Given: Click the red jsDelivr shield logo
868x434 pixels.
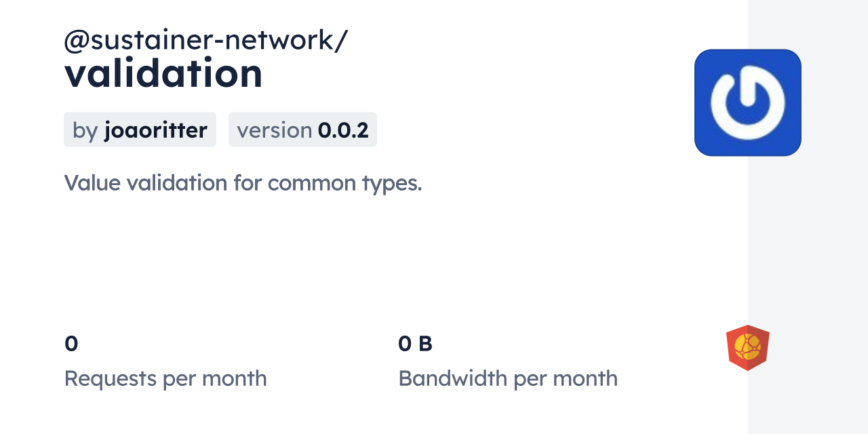Looking at the screenshot, I should coord(747,348).
